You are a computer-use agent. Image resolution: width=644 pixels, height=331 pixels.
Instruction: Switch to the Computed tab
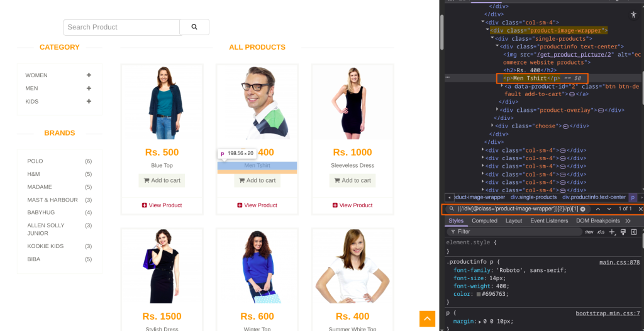coord(484,220)
